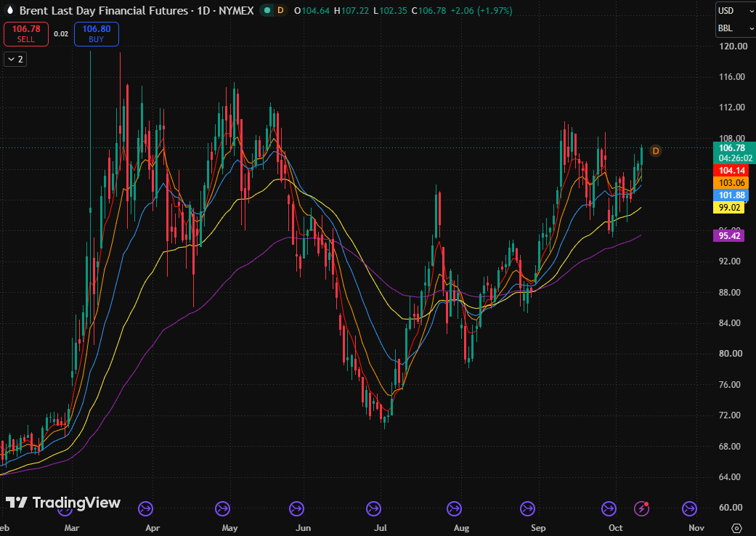756x536 pixels.
Task: Click the orange D marker beside the last candle
Action: pos(655,151)
